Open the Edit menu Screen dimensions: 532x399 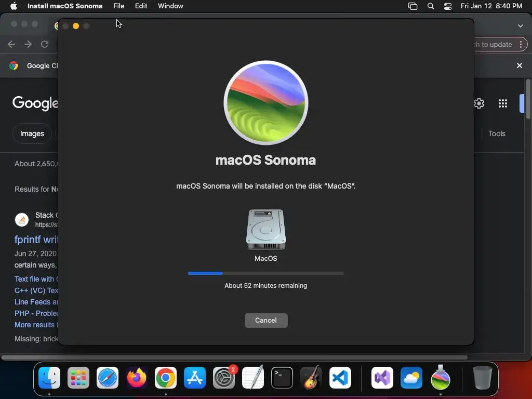141,6
